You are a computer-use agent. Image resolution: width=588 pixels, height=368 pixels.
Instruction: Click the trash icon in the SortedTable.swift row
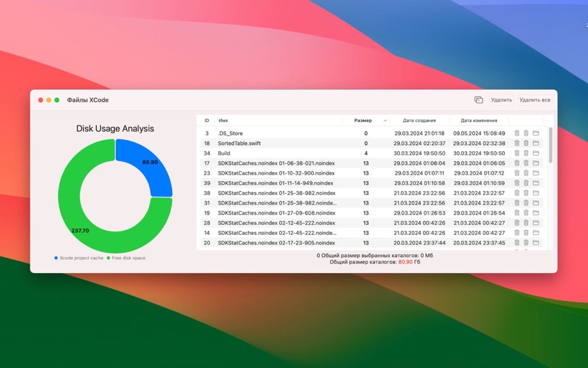[526, 143]
